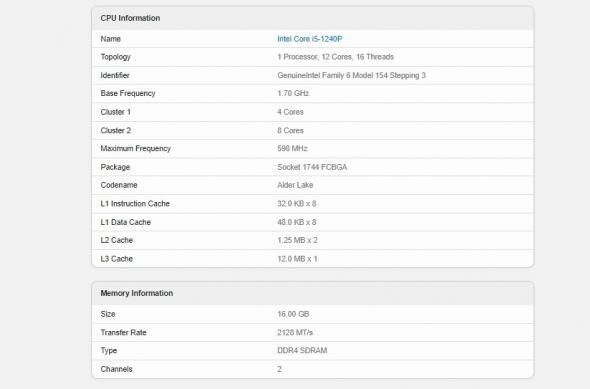Click the Identifier row label
The height and width of the screenshot is (389, 590).
click(x=115, y=75)
